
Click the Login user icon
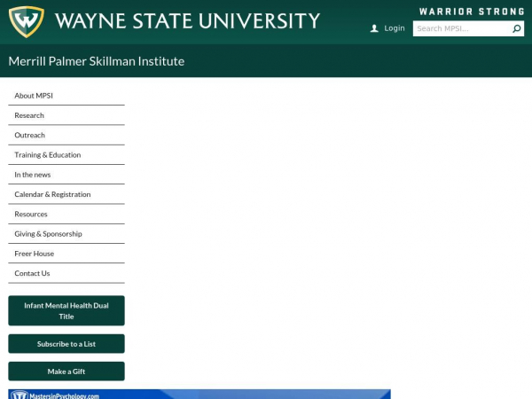(x=374, y=28)
